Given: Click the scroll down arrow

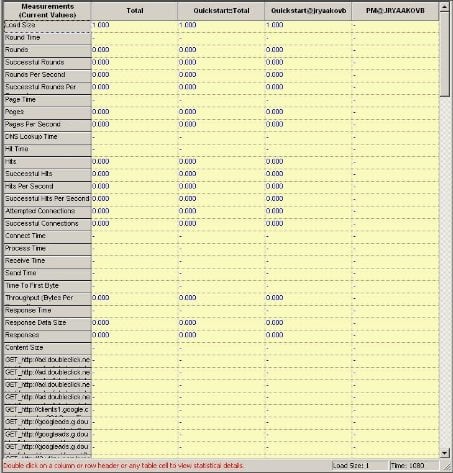Looking at the screenshot, I should click(444, 453).
